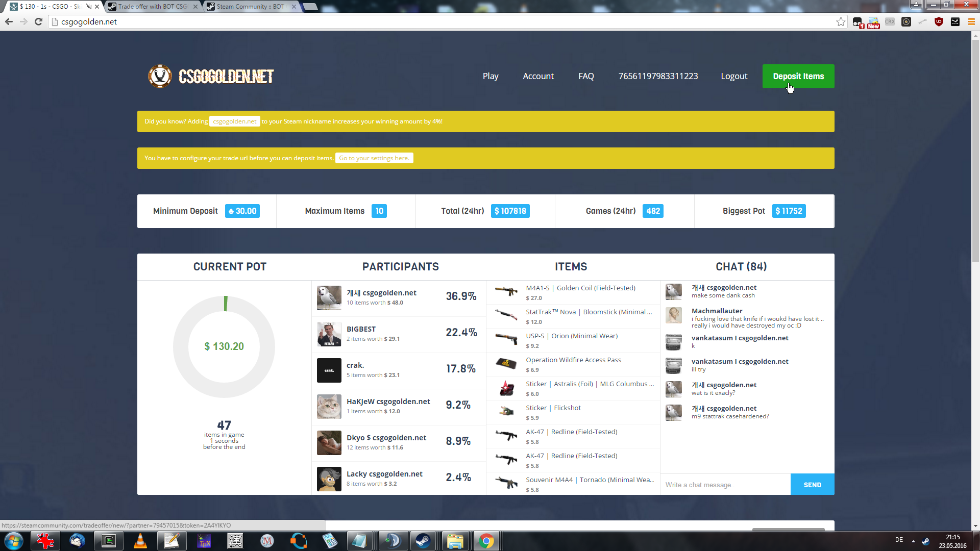Screen dimensions: 980x551
Task: Click BIGBEST participant avatar
Action: (x=329, y=334)
